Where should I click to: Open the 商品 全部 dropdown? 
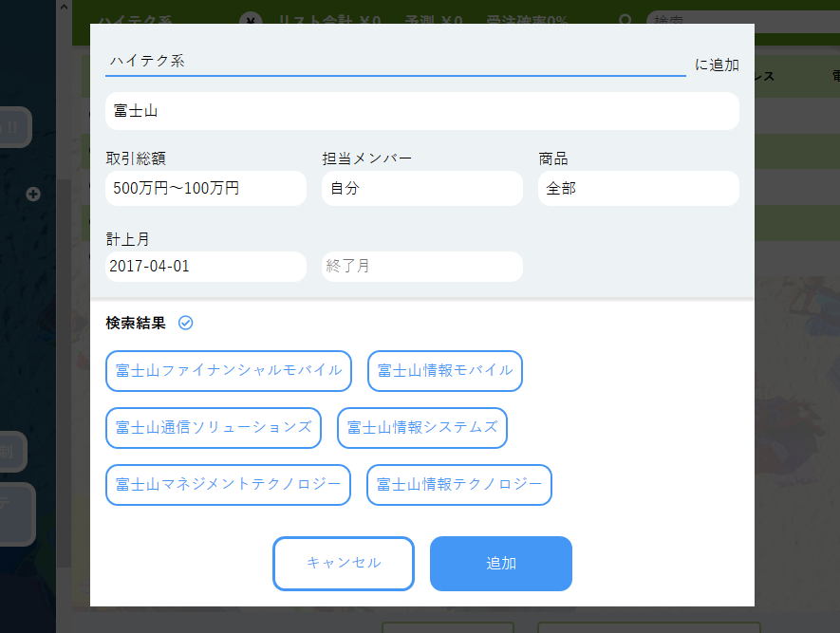(639, 189)
